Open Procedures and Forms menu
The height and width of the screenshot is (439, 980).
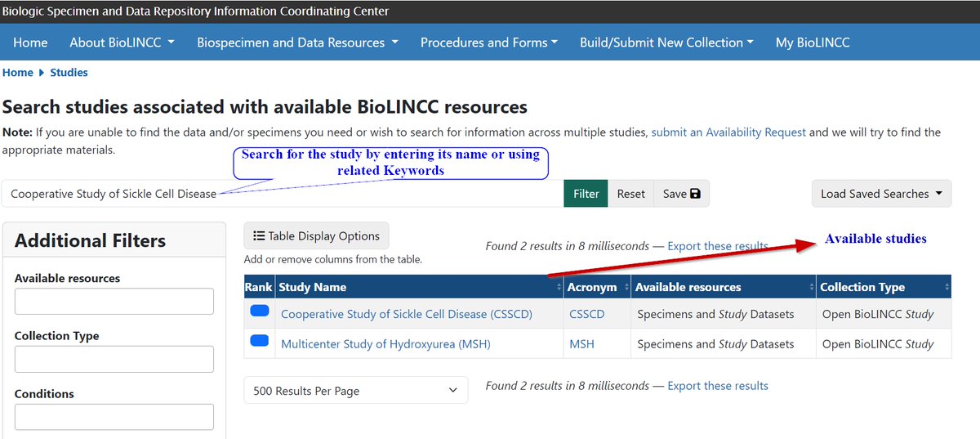tap(488, 43)
